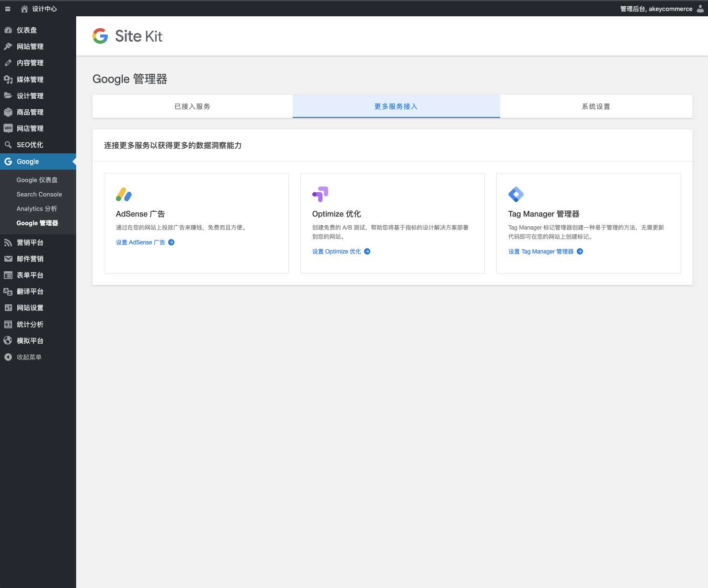Viewport: 708px width, 588px height.
Task: Click the magnifier icon for SEO优化
Action: click(x=8, y=145)
